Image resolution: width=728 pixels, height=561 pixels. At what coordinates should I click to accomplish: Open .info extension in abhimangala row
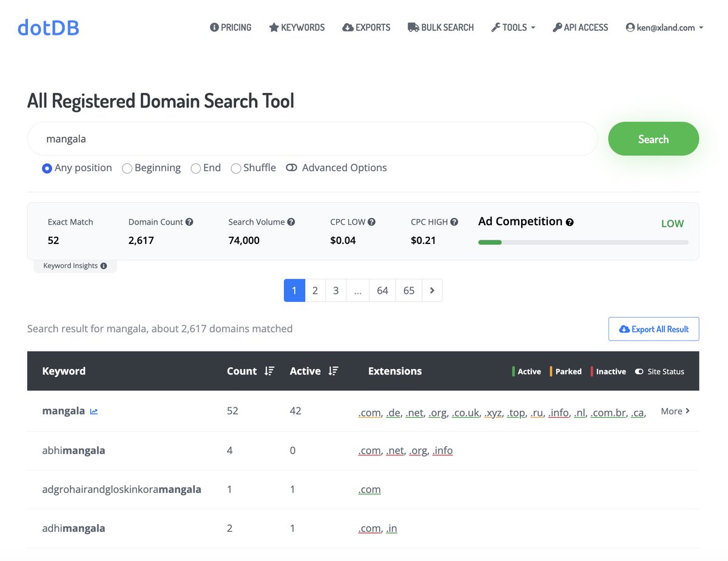pyautogui.click(x=443, y=450)
